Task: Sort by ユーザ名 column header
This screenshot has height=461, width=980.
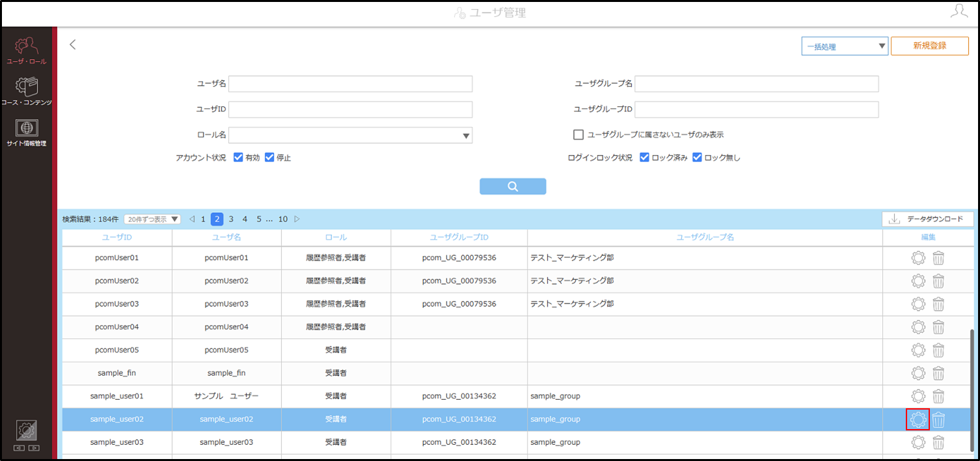Action: click(226, 238)
